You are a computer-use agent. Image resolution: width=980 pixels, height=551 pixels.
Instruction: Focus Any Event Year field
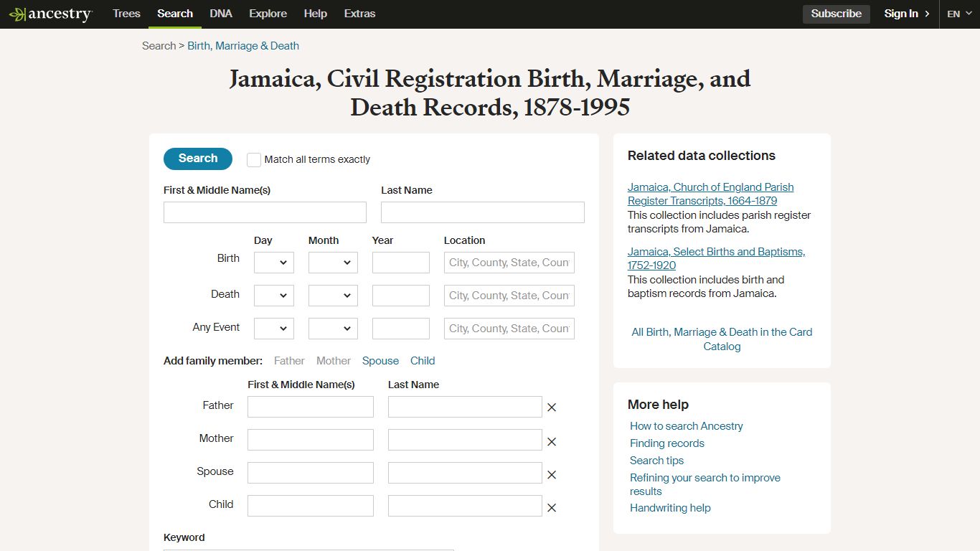point(401,329)
